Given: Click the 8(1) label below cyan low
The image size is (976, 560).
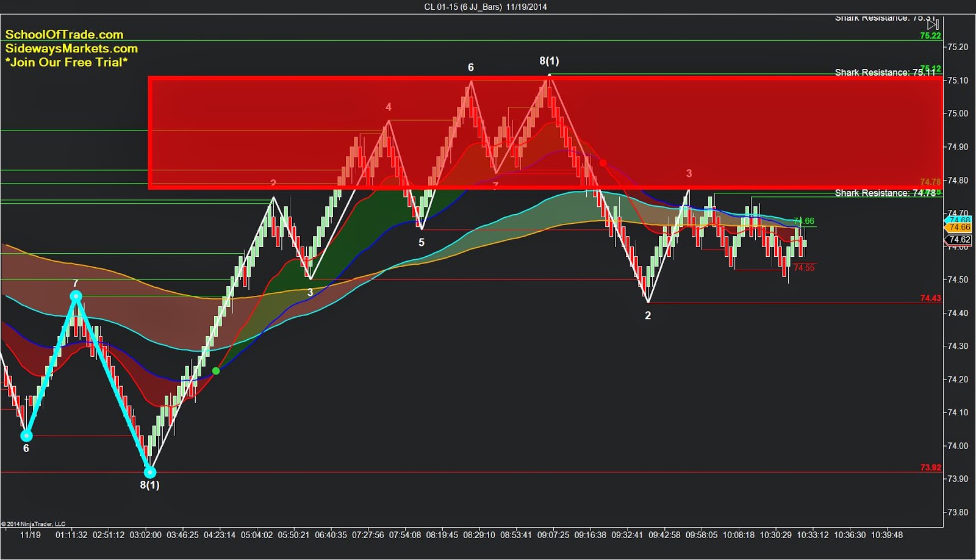Looking at the screenshot, I should click(x=150, y=485).
